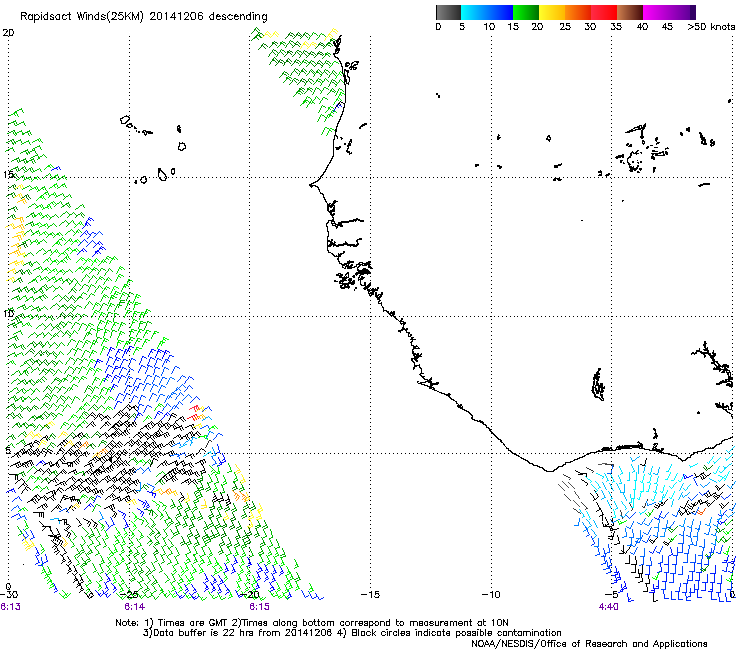Click the purple '6:15' swath time
This screenshot has height=650, width=740.
(260, 607)
